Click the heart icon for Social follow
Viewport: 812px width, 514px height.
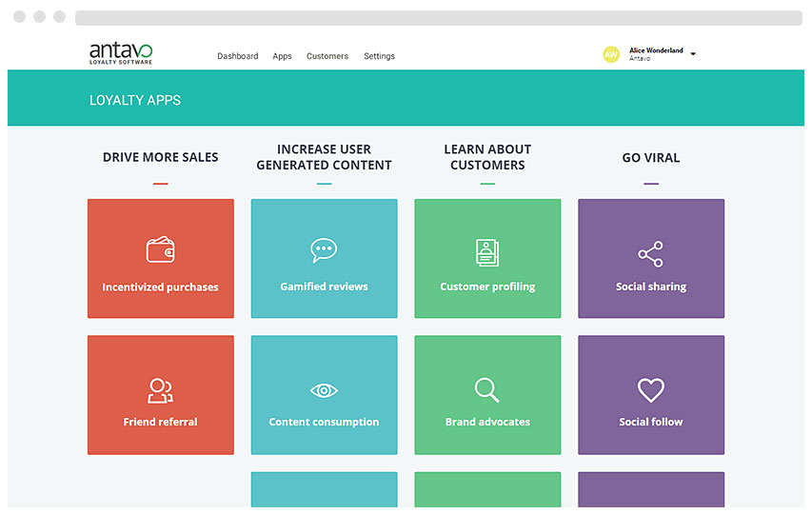pos(651,390)
